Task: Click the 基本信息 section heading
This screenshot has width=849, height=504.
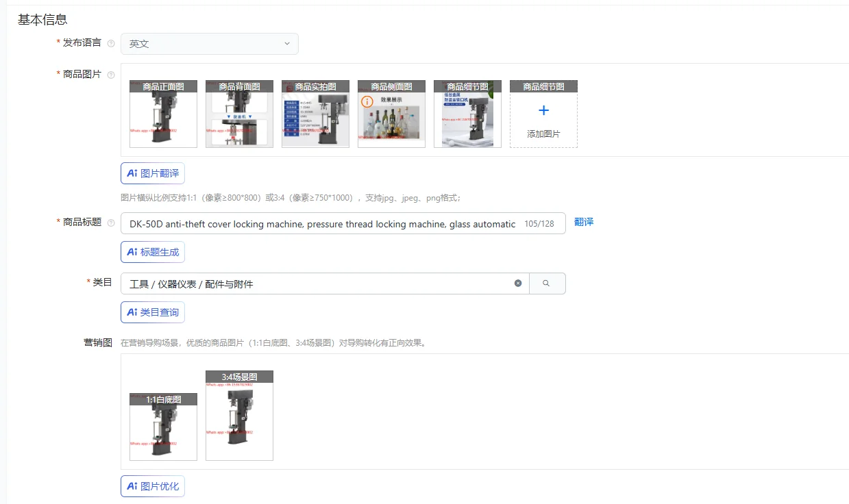Action: tap(42, 20)
